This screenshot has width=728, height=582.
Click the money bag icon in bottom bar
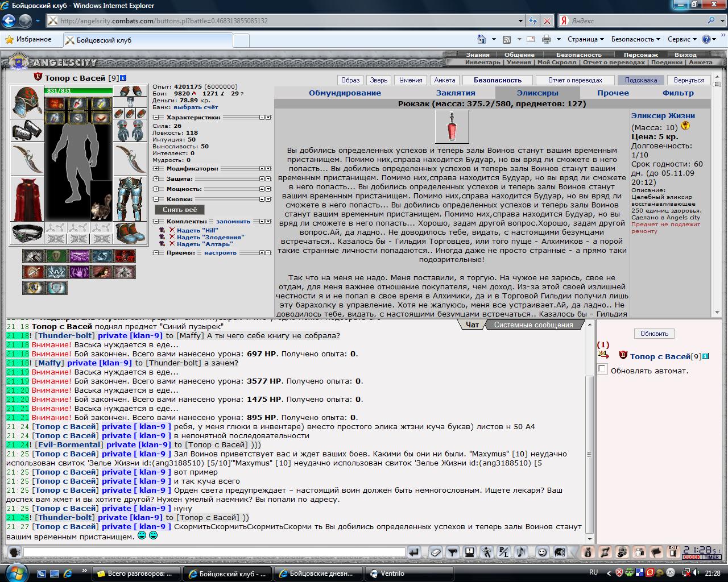point(589,552)
